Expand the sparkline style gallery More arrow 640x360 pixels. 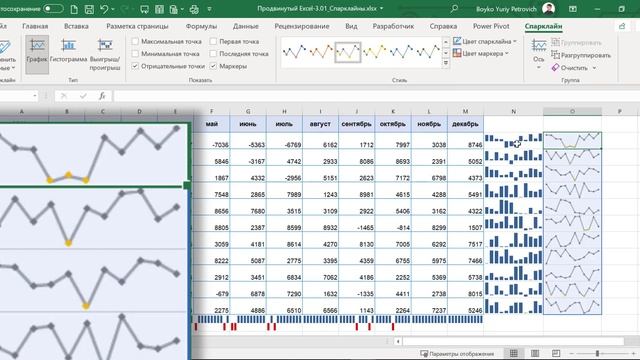click(446, 63)
